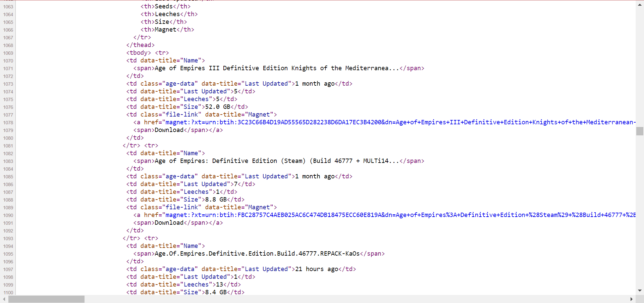Click the Magnet table header text

(166, 30)
